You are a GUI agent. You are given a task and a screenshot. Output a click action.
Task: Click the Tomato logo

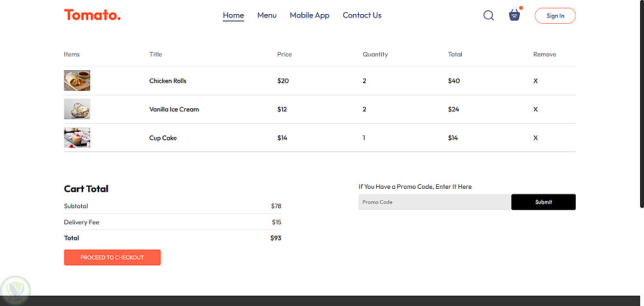coord(92,15)
